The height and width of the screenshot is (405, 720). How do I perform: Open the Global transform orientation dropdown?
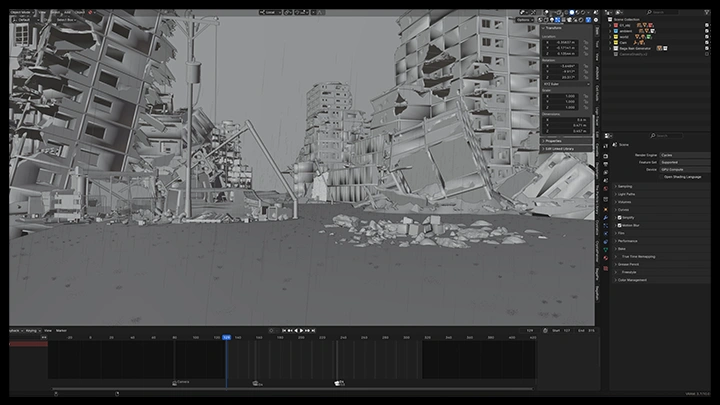[270, 12]
